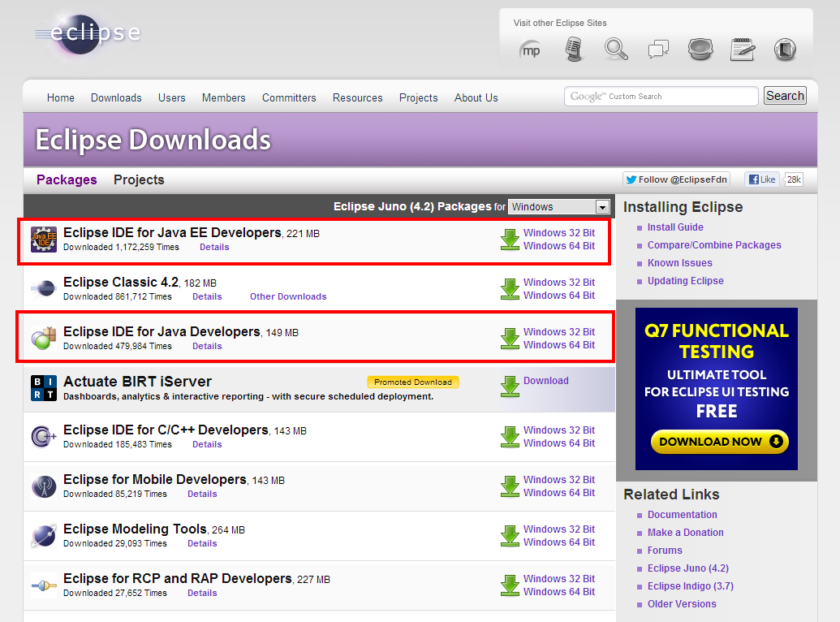Open the bowl-shaped Eclipse site icon
The height and width of the screenshot is (622, 840).
point(700,50)
